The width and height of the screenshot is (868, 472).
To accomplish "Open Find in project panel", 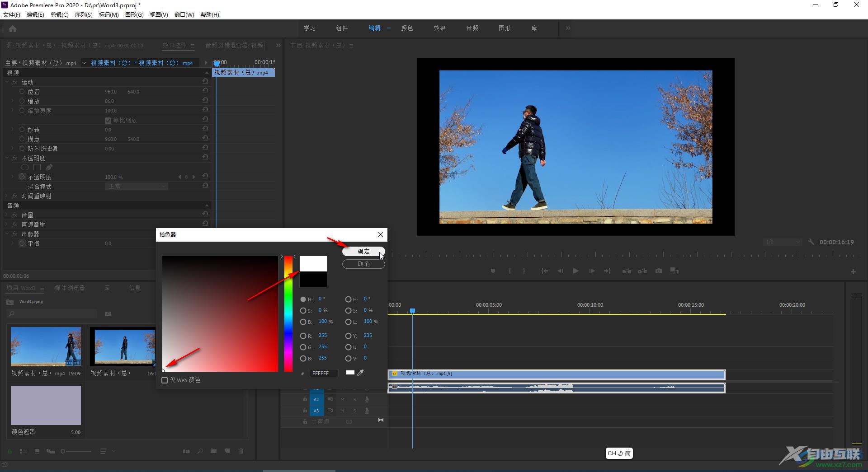I will tap(200, 451).
